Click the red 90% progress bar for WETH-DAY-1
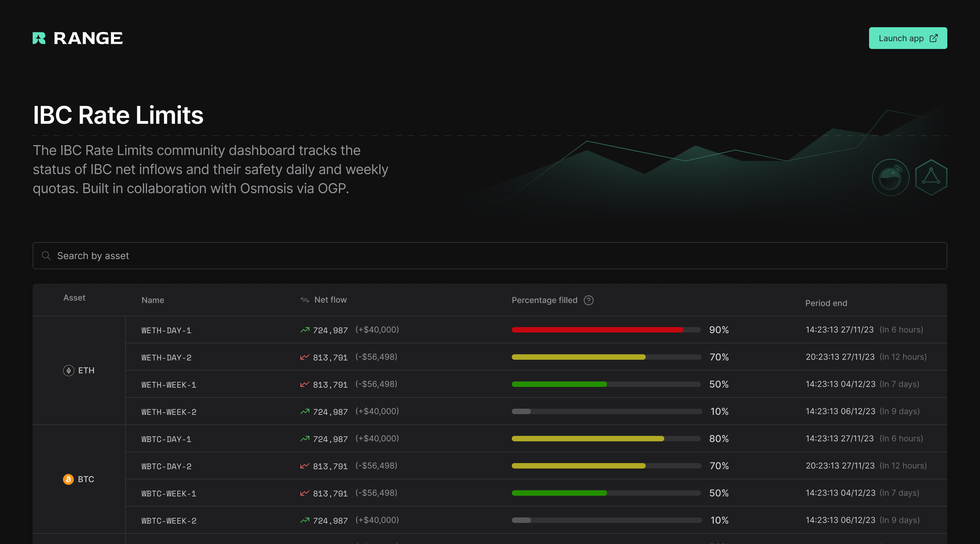The width and height of the screenshot is (980, 544). pyautogui.click(x=597, y=330)
